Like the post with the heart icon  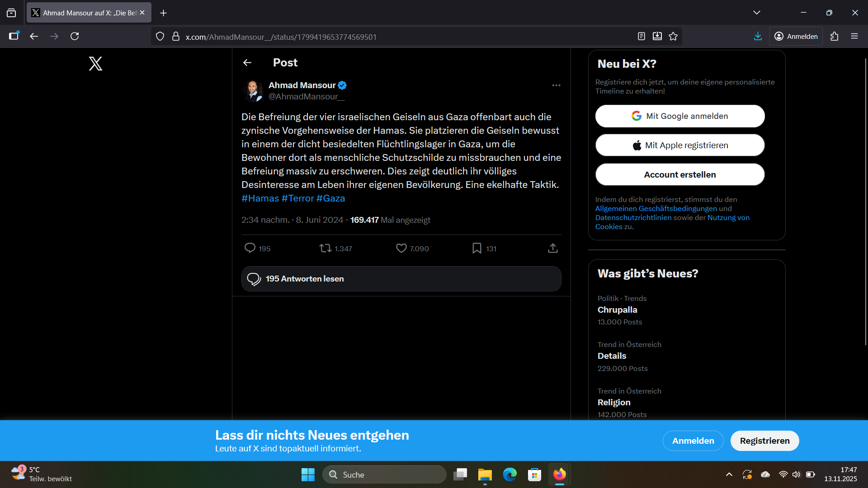(401, 248)
